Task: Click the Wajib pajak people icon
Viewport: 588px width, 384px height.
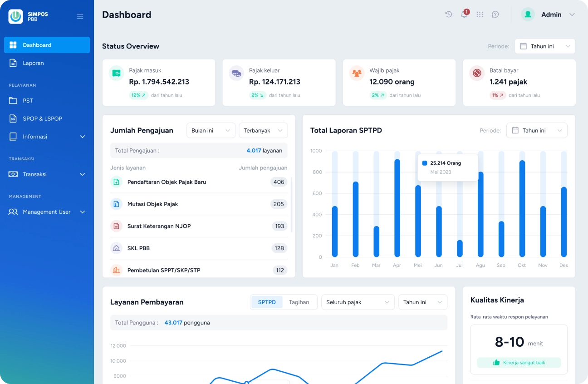Action: click(x=357, y=73)
